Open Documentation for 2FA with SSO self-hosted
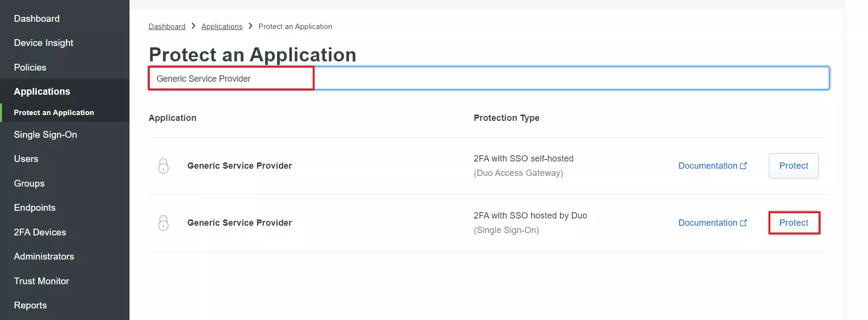 point(712,166)
